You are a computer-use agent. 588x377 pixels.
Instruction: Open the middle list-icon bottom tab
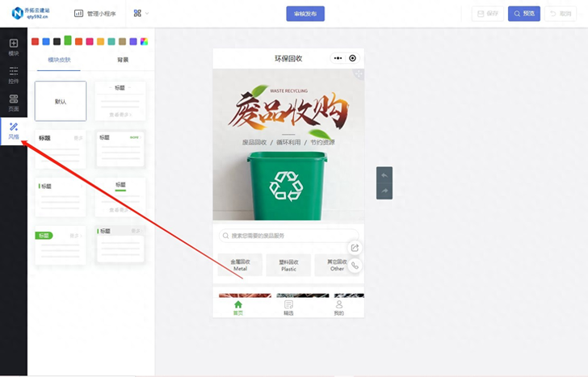[x=288, y=308]
